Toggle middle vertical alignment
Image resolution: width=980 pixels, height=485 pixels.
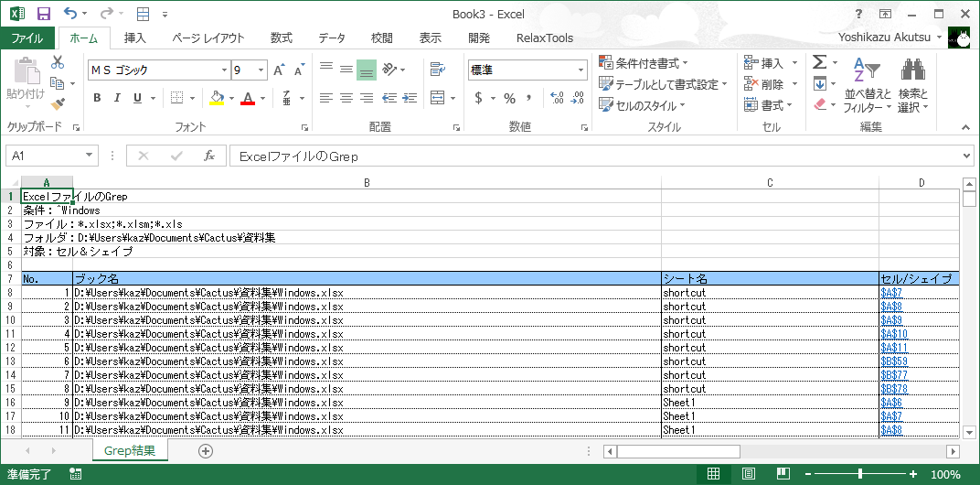click(x=346, y=70)
